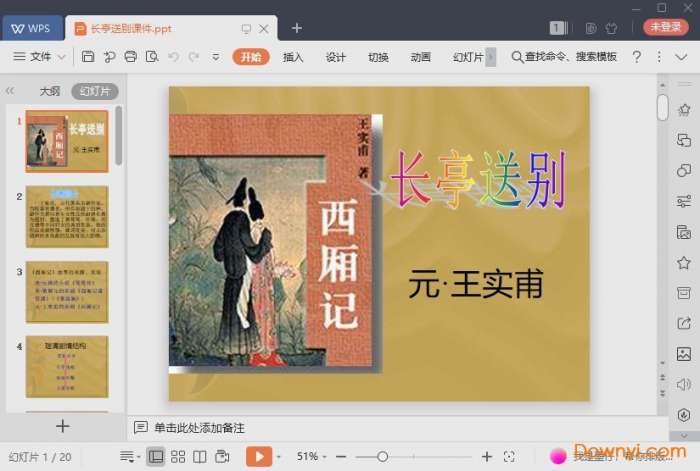
Task: Open the picture image icon in sidebar
Action: pos(683,354)
